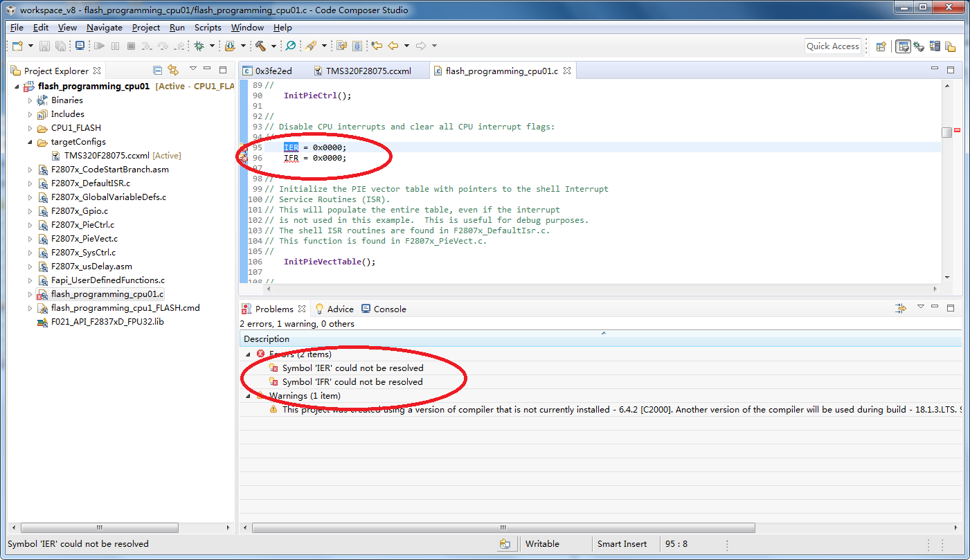The height and width of the screenshot is (560, 970).
Task: Open the CCS Debug perspective icon
Action: click(x=919, y=46)
